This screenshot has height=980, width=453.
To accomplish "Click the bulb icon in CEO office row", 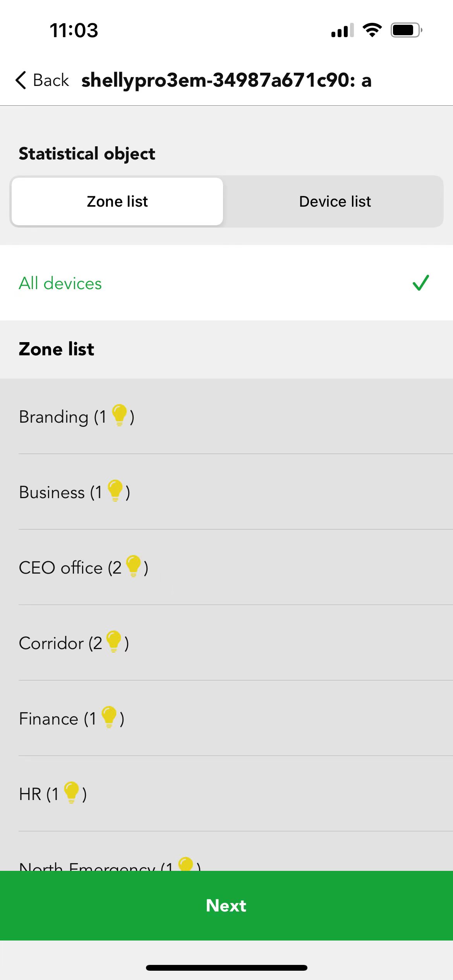I will point(134,566).
